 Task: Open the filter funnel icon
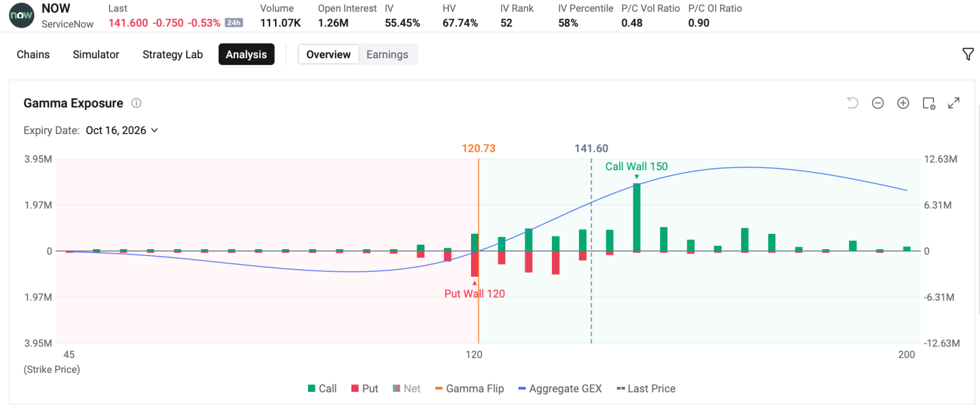tap(968, 54)
